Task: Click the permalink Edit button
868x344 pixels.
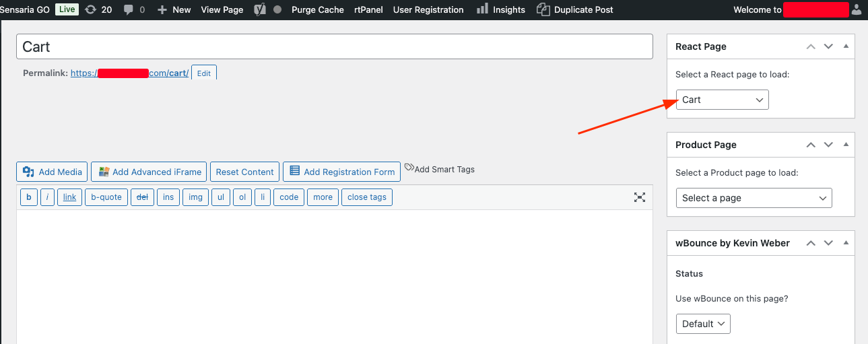Action: pyautogui.click(x=203, y=73)
